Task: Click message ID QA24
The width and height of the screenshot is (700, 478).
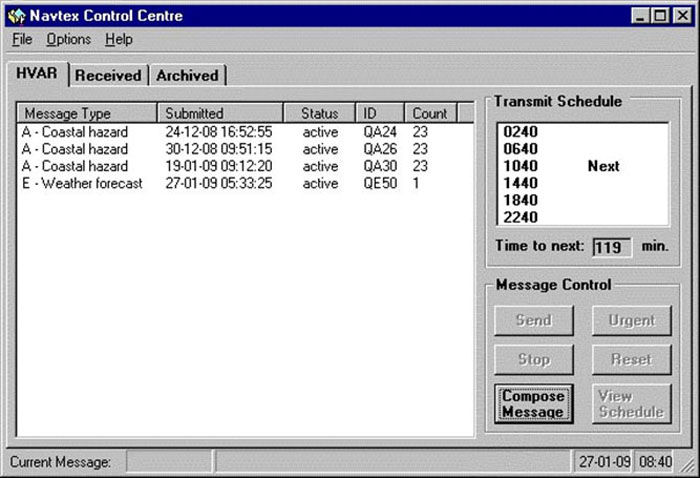Action: click(380, 132)
